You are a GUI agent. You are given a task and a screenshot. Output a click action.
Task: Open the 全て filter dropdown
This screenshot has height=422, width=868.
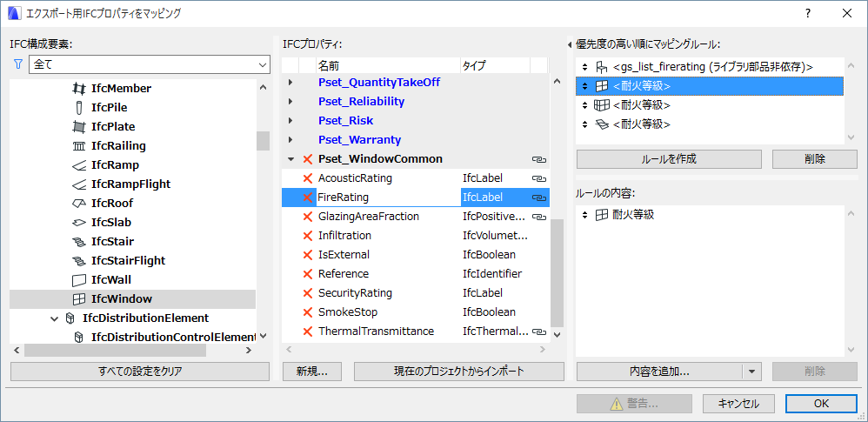(x=263, y=64)
